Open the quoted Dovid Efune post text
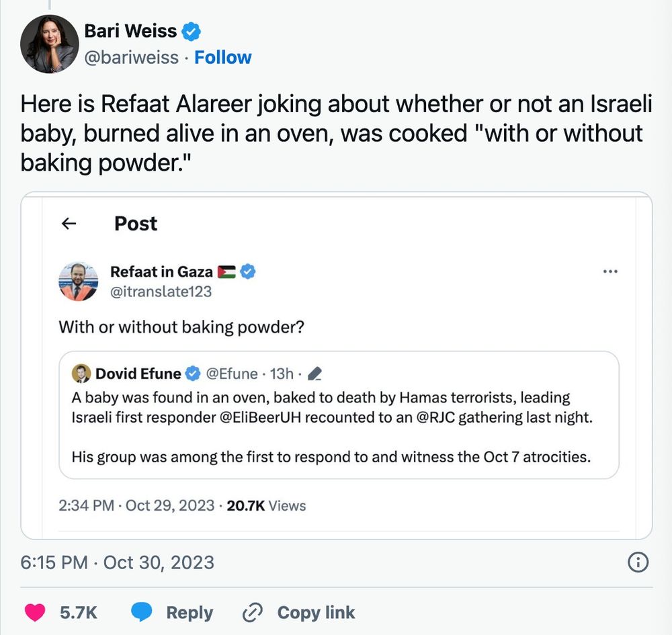Screen dimensions: 672x635 [332, 427]
